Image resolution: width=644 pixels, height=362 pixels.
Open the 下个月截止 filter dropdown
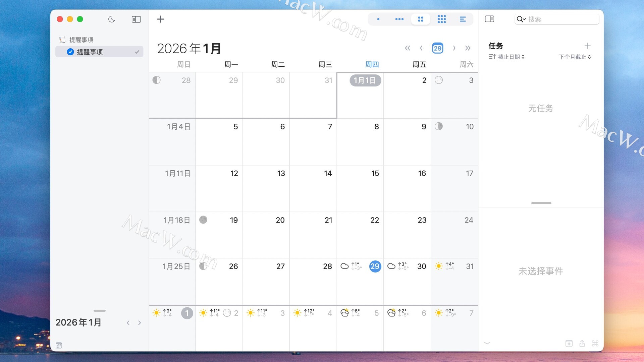click(575, 57)
